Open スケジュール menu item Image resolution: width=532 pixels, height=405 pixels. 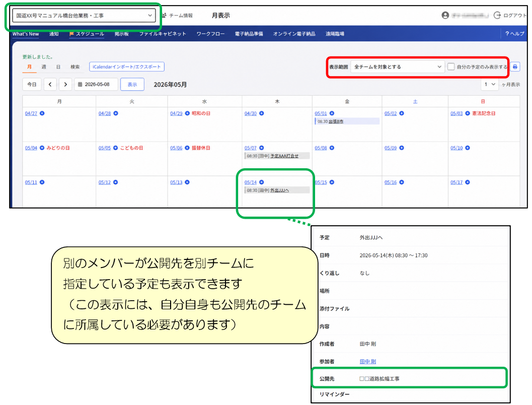[87, 34]
